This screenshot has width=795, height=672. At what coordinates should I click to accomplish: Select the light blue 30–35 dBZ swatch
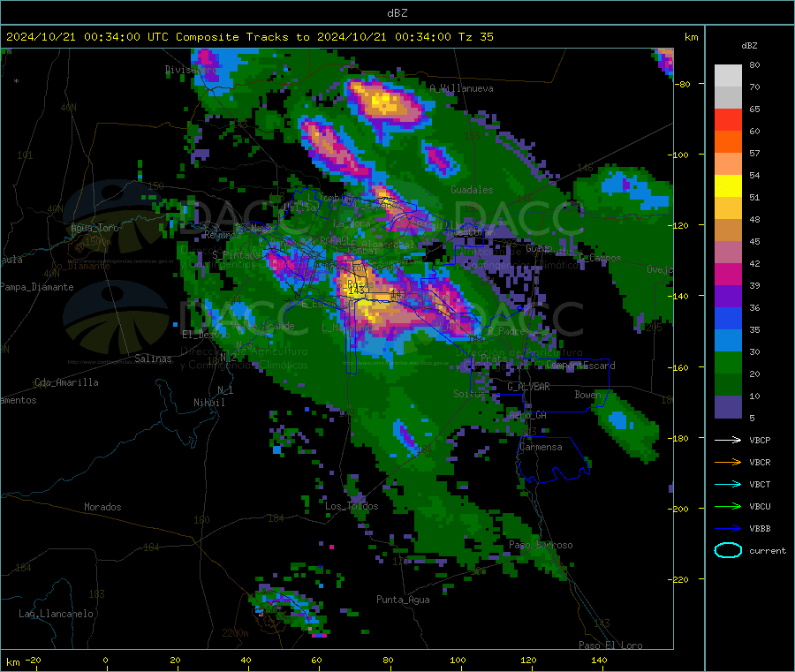pyautogui.click(x=728, y=340)
